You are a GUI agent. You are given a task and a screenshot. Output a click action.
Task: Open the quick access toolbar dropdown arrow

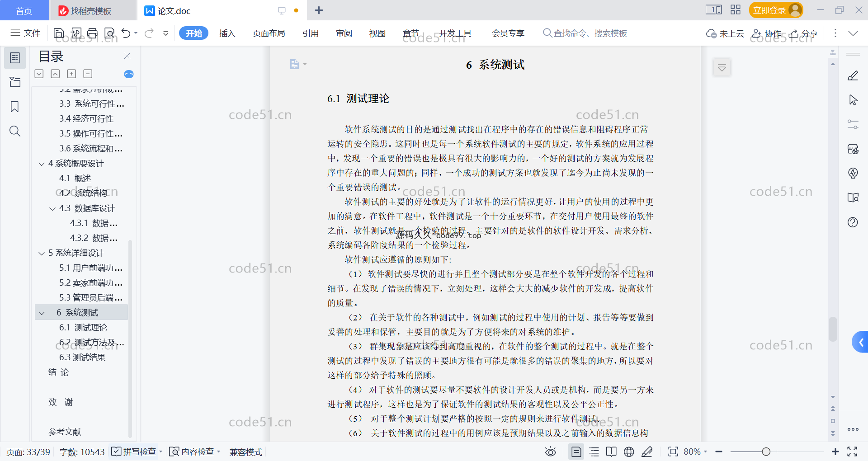(x=166, y=33)
